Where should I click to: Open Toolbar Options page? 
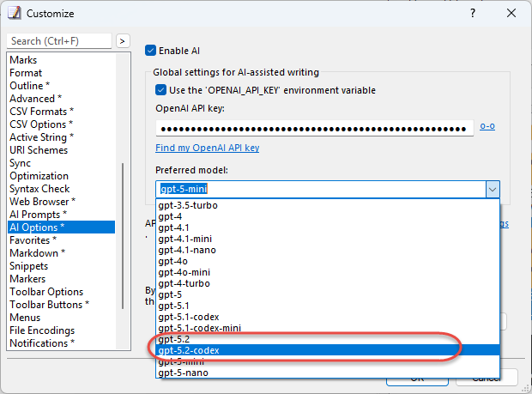pyautogui.click(x=62, y=292)
